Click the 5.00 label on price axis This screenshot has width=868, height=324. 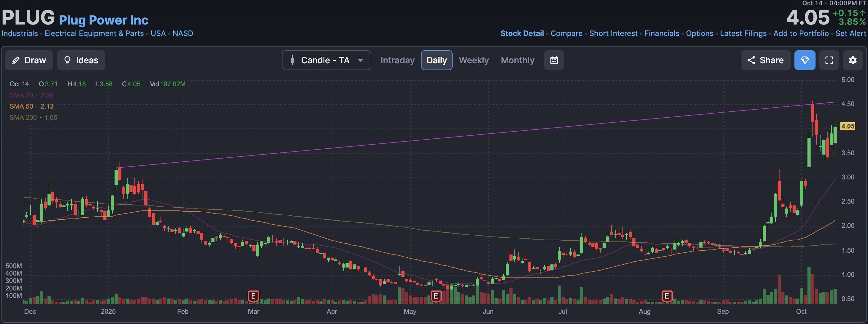point(848,80)
